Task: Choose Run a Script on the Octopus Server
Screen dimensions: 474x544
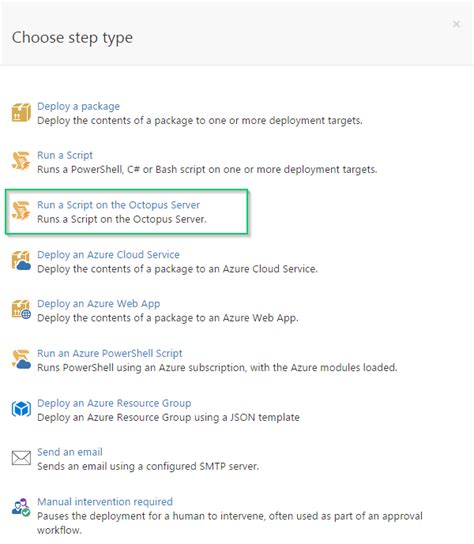Action: [x=118, y=205]
